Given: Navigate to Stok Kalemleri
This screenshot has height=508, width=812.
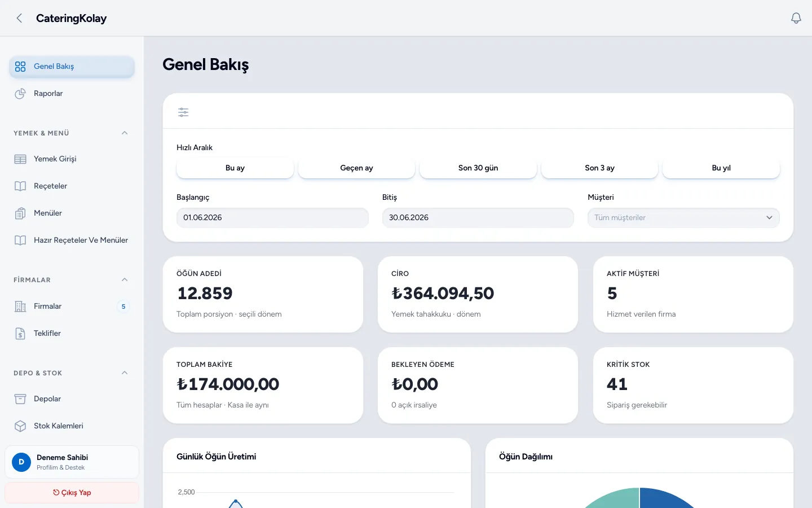Looking at the screenshot, I should pos(72,426).
